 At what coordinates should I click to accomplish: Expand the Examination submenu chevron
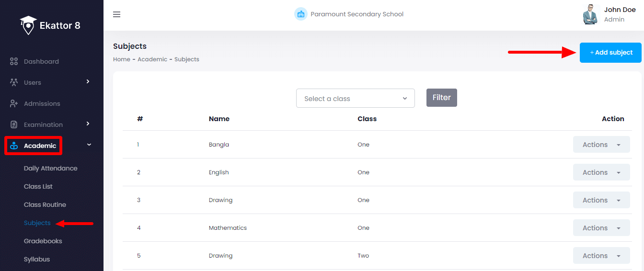click(88, 124)
